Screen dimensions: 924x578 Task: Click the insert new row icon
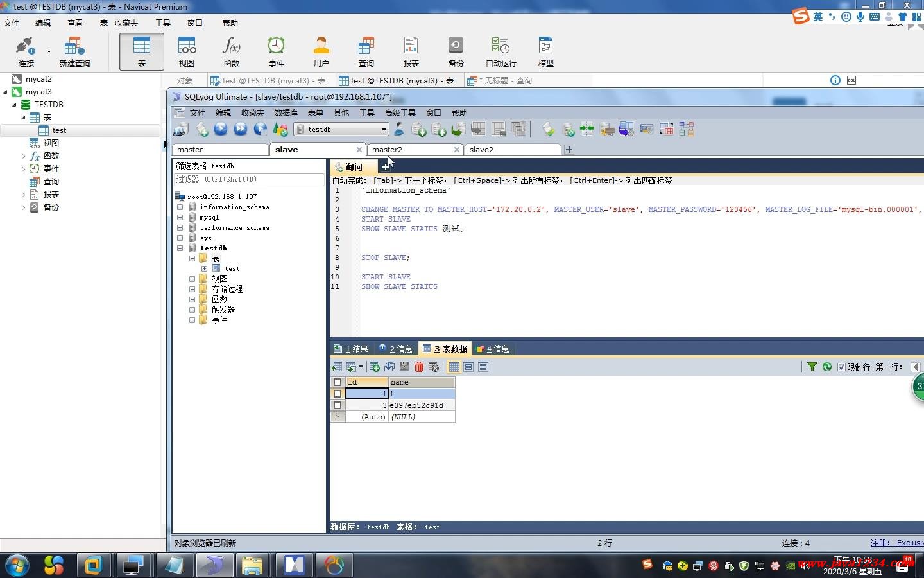pos(375,367)
